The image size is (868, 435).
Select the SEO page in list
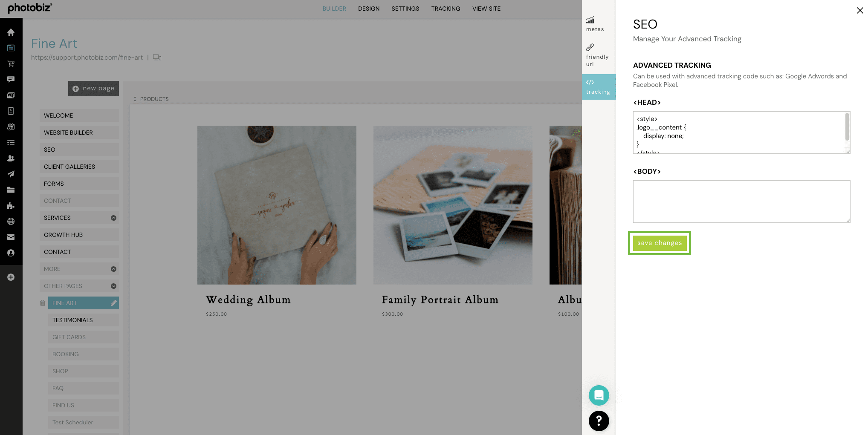[79, 150]
